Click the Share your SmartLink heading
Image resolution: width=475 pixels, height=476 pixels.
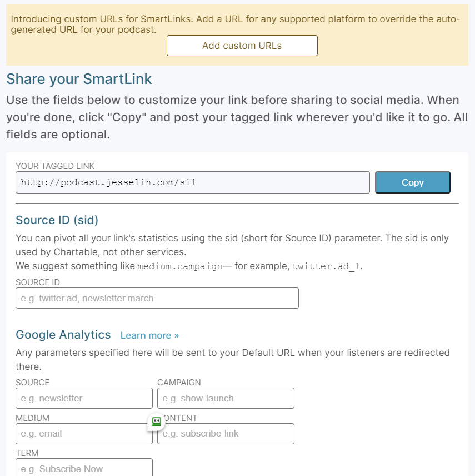point(79,79)
